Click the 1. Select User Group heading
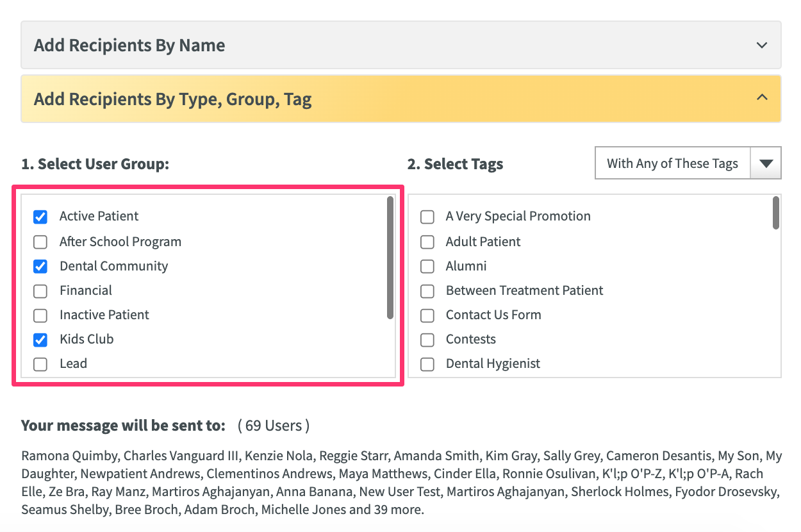Viewport: 801px width, 532px height. click(95, 164)
